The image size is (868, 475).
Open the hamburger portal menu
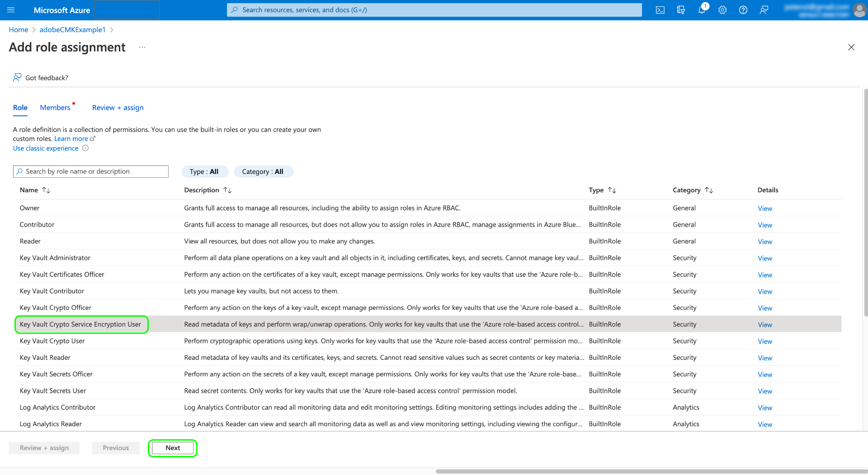(11, 10)
